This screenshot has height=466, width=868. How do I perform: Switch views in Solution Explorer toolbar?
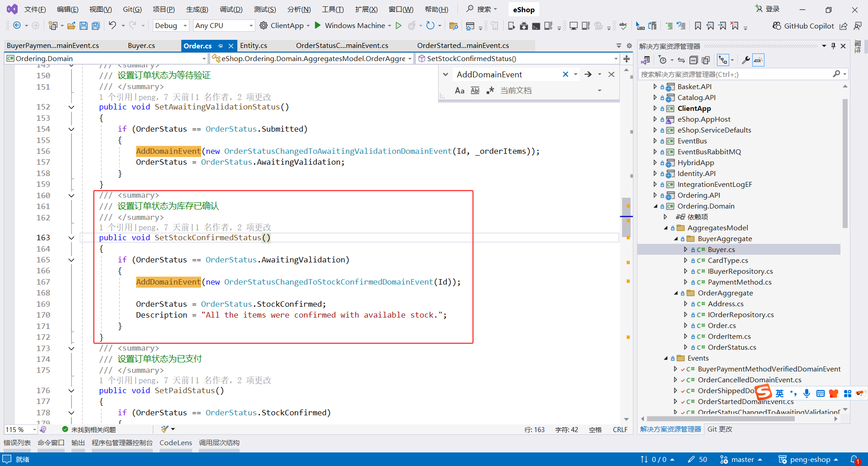pyautogui.click(x=646, y=60)
